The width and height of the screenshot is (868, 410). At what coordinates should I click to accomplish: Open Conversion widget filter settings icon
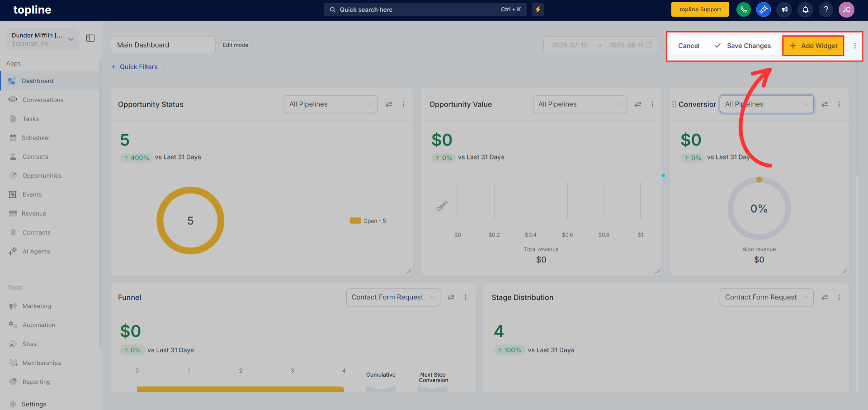click(825, 104)
